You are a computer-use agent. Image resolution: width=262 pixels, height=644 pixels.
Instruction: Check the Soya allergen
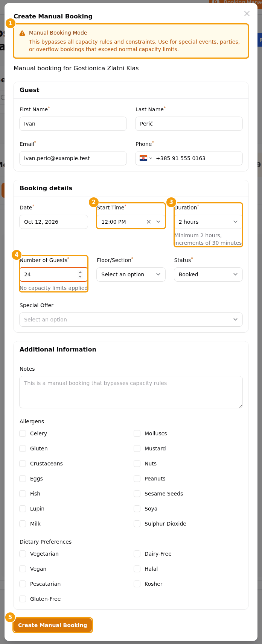click(x=137, y=509)
